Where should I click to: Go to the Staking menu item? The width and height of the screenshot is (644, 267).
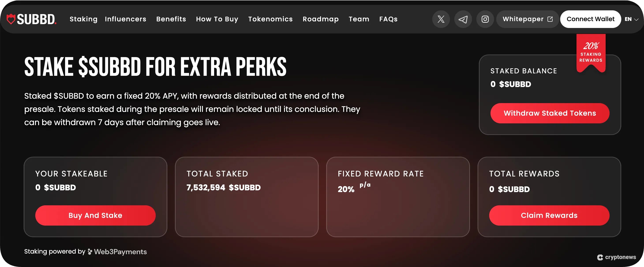[84, 19]
